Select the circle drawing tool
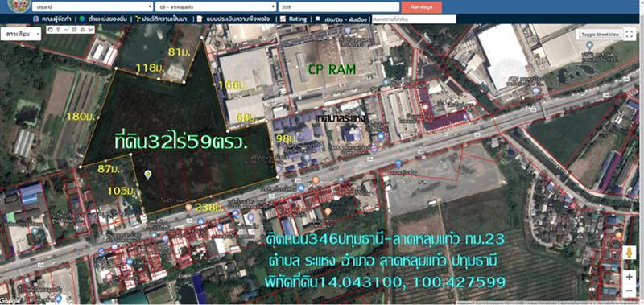Screen dimensions: 644x305 pos(82,30)
